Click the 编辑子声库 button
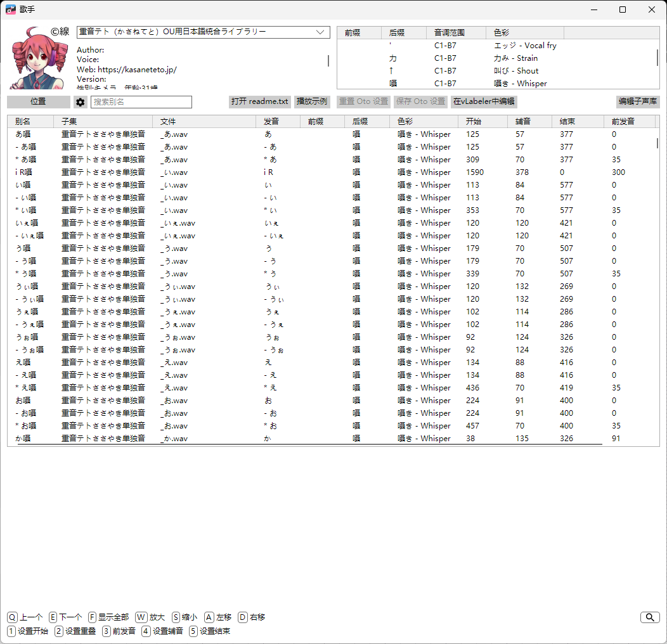The width and height of the screenshot is (667, 644). [638, 102]
